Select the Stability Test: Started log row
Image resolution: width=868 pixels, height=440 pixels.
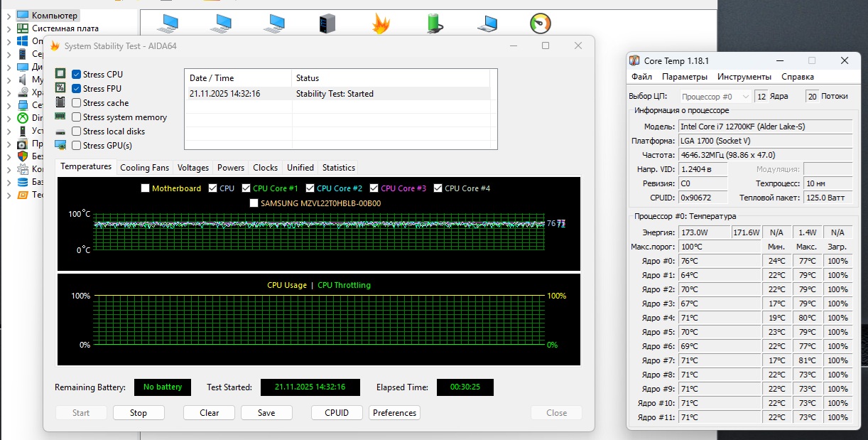tap(337, 94)
